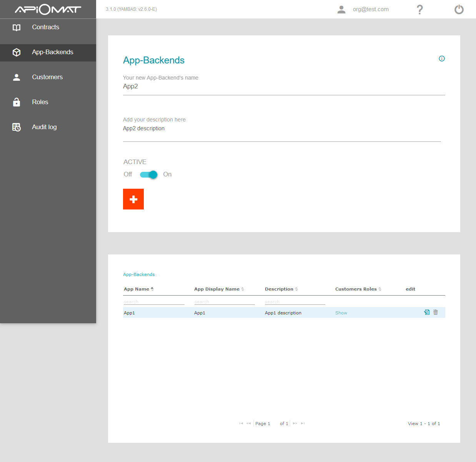
Task: Click Show link for App1 roles
Action: click(341, 313)
